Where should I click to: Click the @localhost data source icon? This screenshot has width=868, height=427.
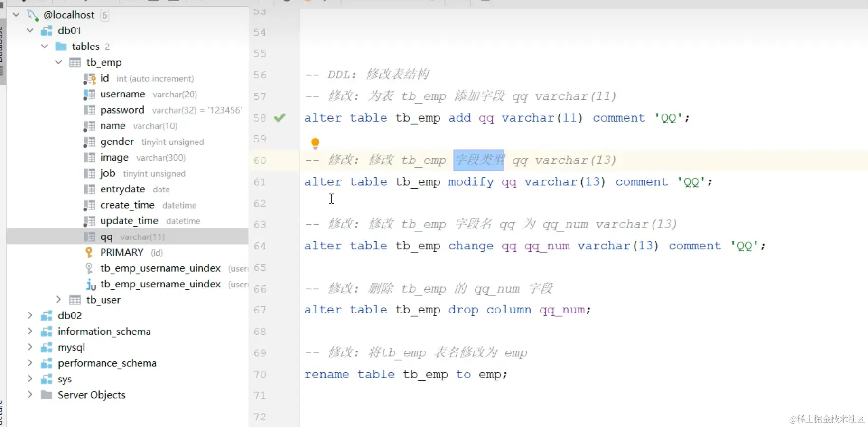33,15
